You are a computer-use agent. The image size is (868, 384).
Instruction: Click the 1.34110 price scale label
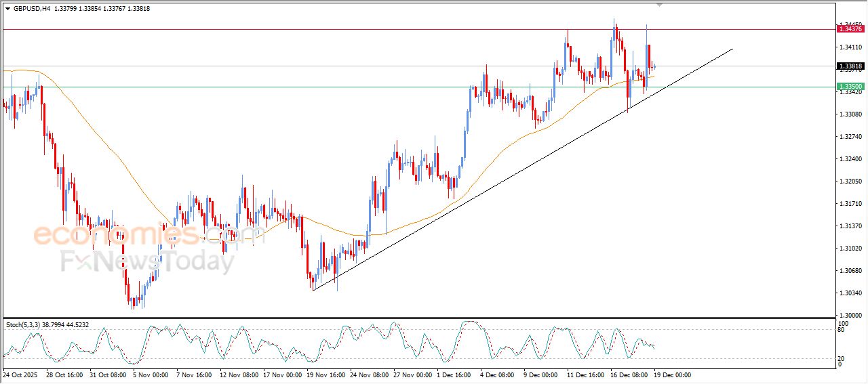click(x=850, y=47)
